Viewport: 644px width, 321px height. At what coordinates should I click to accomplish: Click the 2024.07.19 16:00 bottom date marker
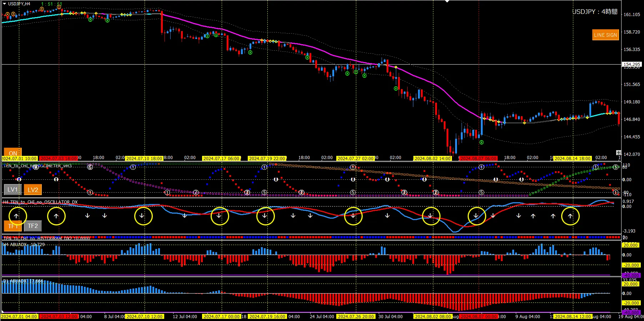pyautogui.click(x=267, y=317)
